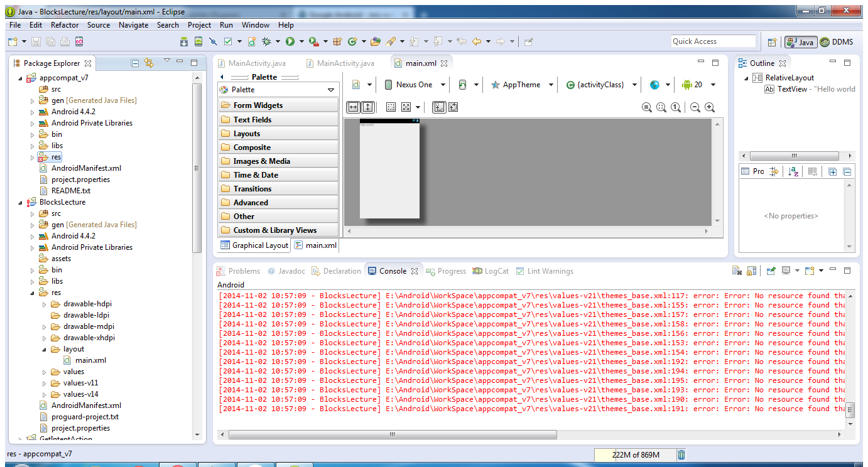Zoom out on the layout canvas

tap(695, 107)
